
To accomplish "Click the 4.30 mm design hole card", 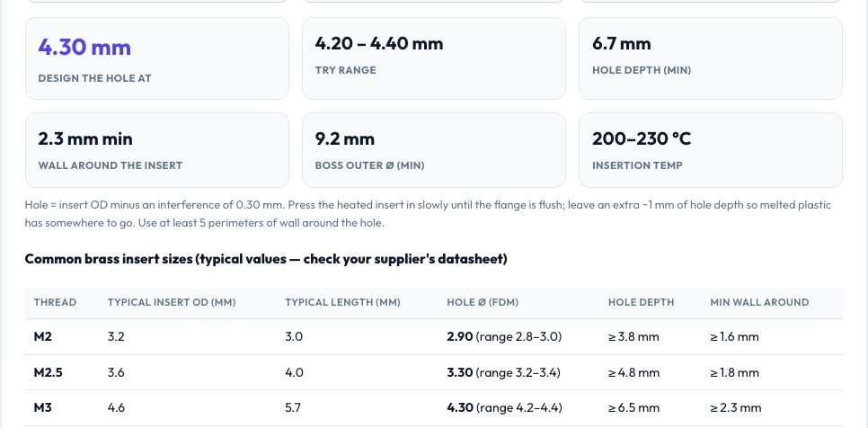I will (157, 58).
